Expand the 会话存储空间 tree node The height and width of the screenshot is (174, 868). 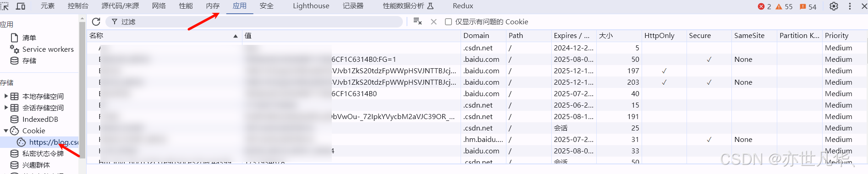point(6,108)
